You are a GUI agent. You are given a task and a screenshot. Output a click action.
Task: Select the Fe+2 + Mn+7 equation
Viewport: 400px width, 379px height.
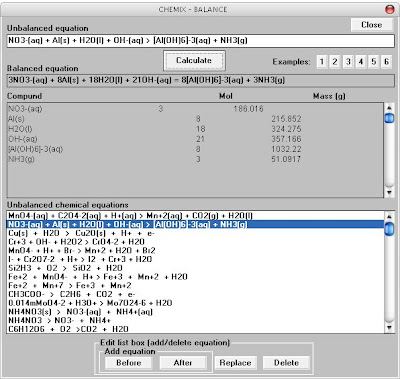click(x=195, y=285)
